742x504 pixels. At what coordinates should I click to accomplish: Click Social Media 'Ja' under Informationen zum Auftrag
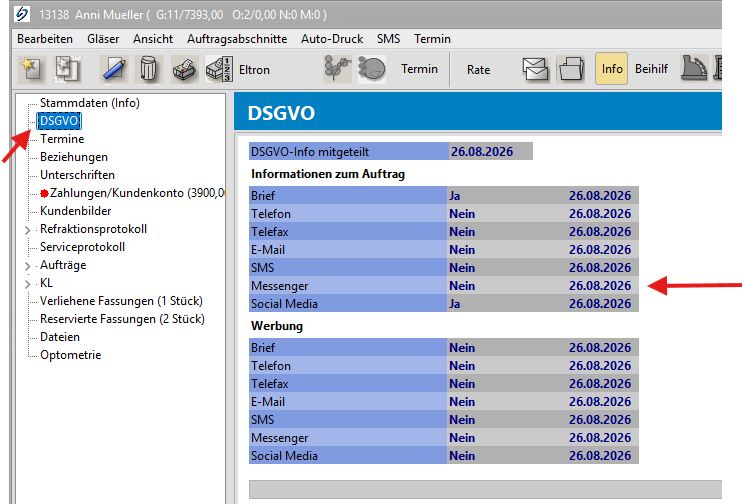tap(455, 303)
